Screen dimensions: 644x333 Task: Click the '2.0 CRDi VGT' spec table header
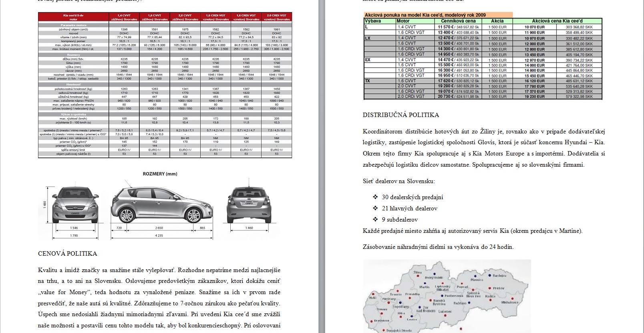coord(277,17)
